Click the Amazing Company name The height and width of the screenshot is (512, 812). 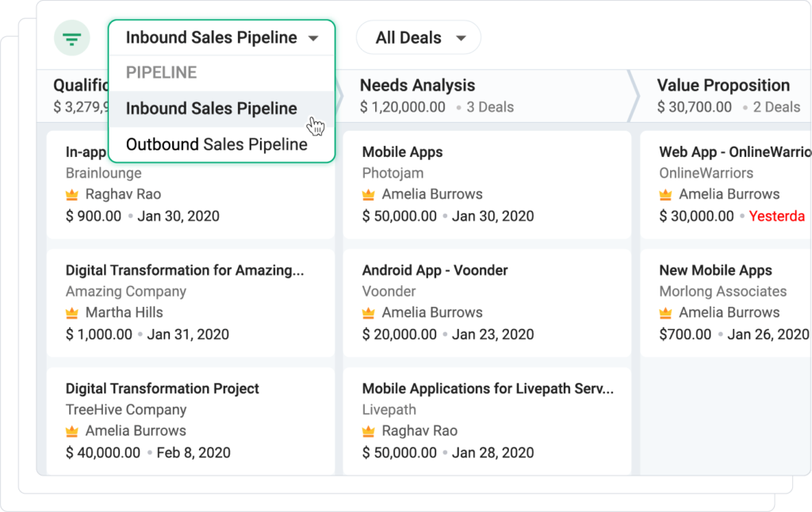point(126,292)
